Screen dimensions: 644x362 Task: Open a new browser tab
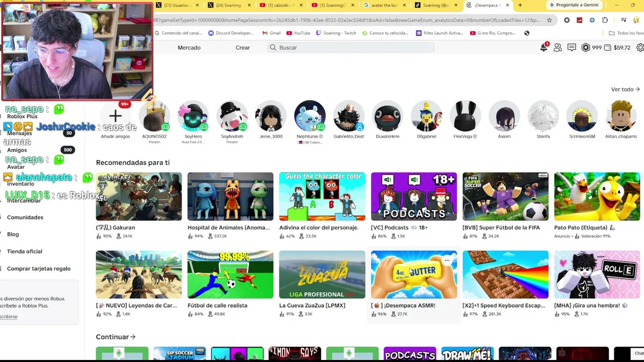click(520, 5)
